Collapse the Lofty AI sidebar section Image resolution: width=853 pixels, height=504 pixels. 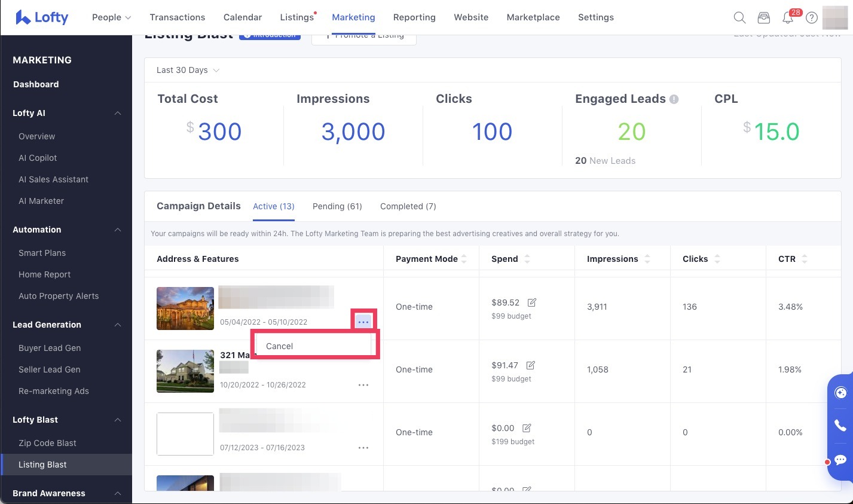(x=118, y=113)
